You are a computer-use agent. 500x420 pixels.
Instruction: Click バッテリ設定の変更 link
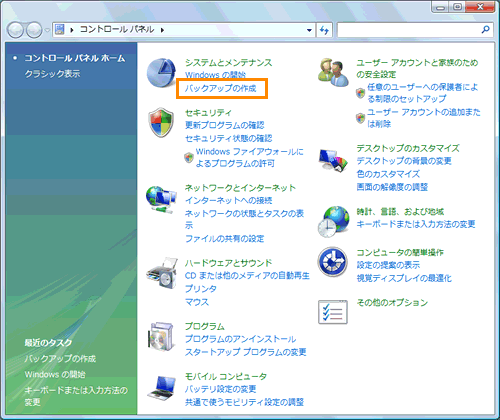(221, 389)
